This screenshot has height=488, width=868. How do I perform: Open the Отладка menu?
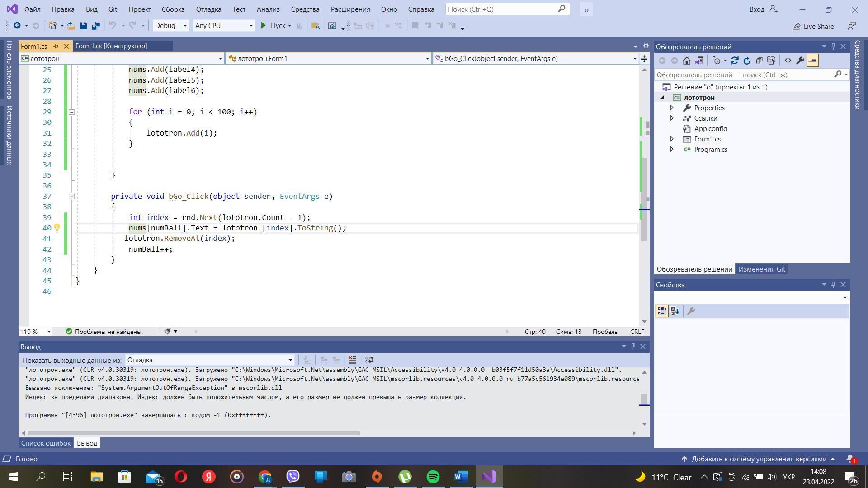208,9
